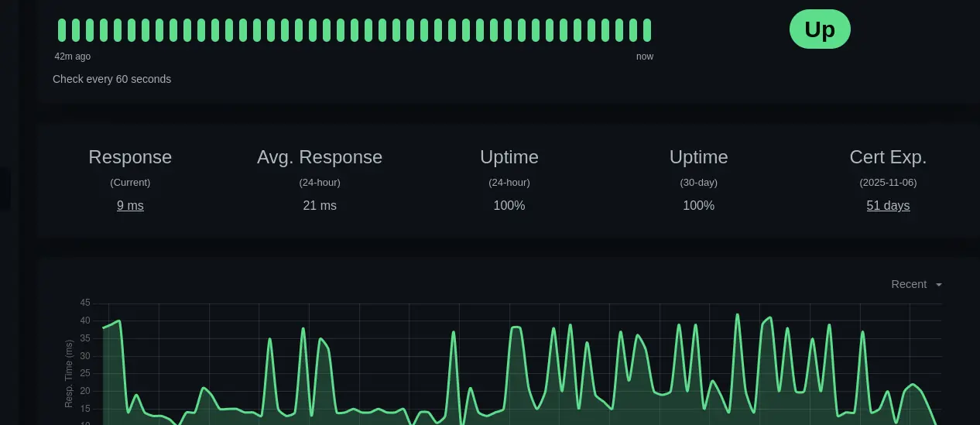This screenshot has width=980, height=425.
Task: Click the "Check every 60 seconds" text
Action: [x=111, y=79]
